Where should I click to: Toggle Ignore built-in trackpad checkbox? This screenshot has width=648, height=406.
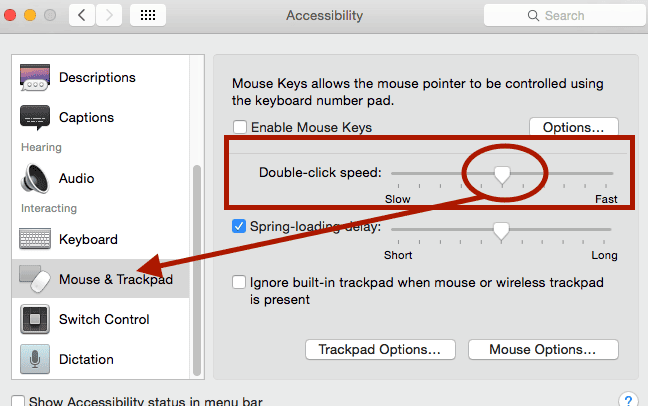239,282
